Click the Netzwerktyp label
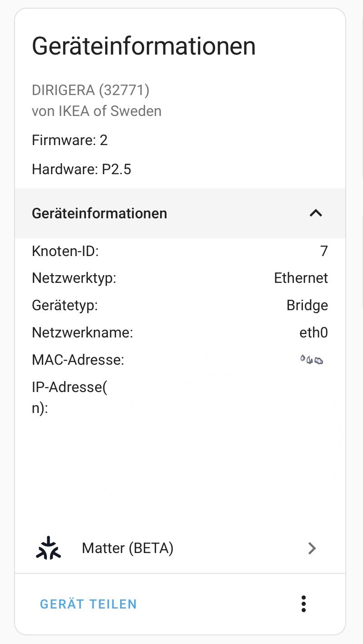 tap(74, 278)
